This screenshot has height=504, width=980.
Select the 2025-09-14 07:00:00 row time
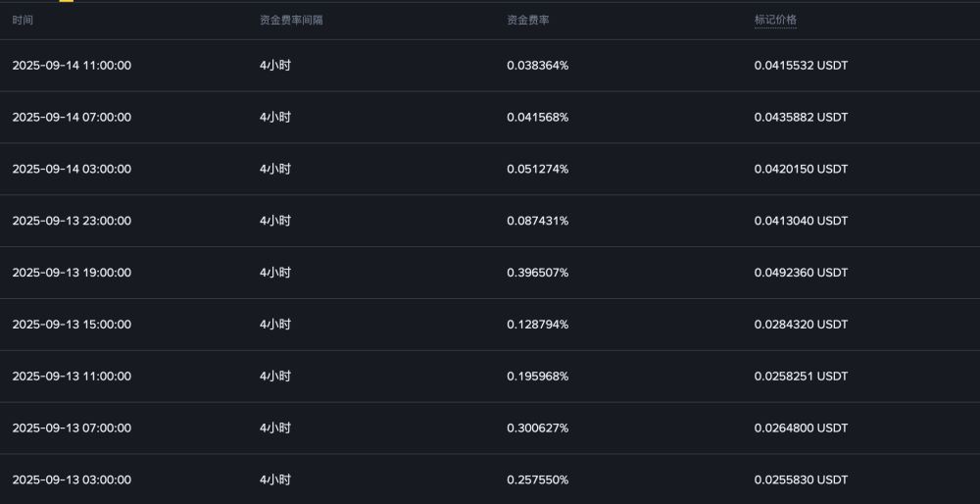(72, 118)
